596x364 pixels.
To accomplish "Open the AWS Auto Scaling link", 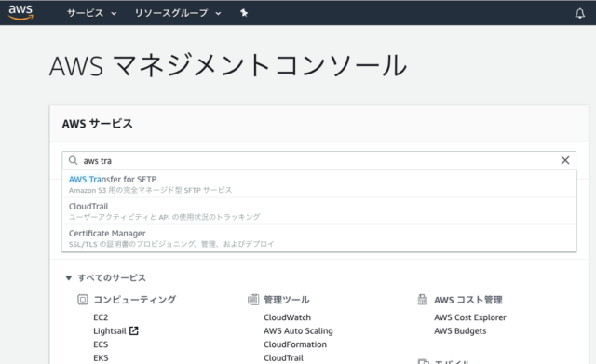I will coord(298,330).
